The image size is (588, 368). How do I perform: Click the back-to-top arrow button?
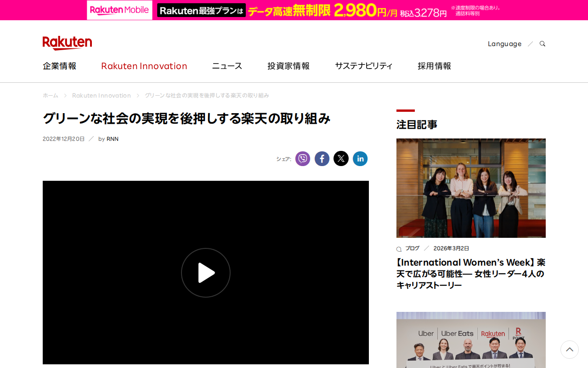click(x=569, y=350)
